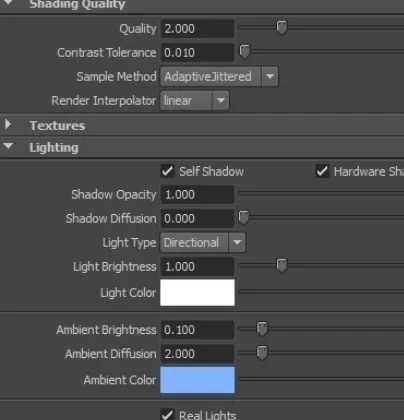Collapse the Lighting section
Image resolution: width=404 pixels, height=420 pixels.
click(x=8, y=146)
